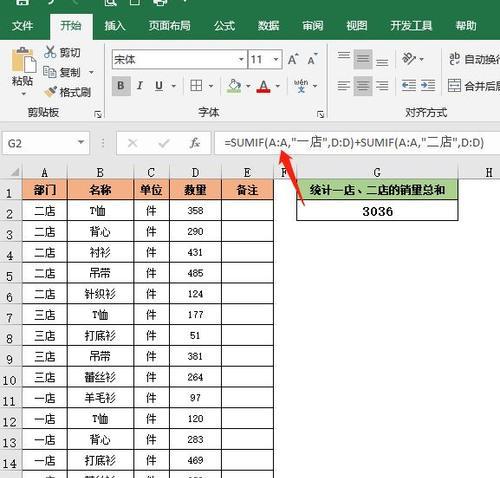The width and height of the screenshot is (500, 478).
Task: Select the Format Painter (格式刷)
Action: tap(68, 92)
